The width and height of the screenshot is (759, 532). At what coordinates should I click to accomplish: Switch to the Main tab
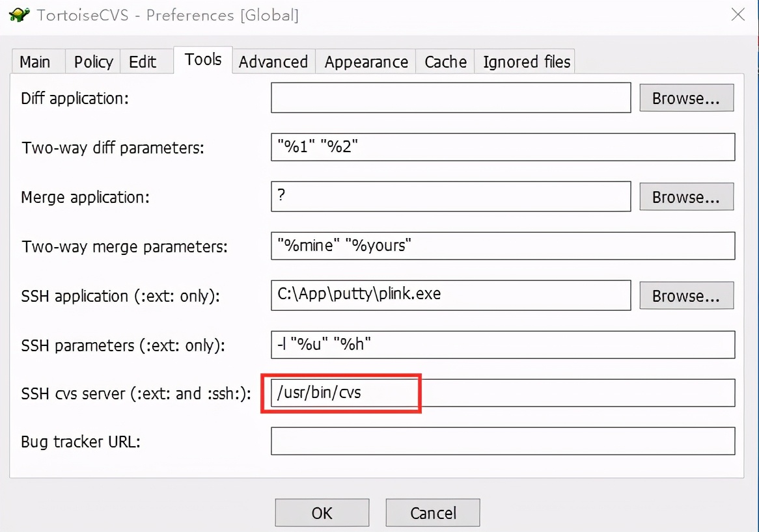tap(35, 62)
